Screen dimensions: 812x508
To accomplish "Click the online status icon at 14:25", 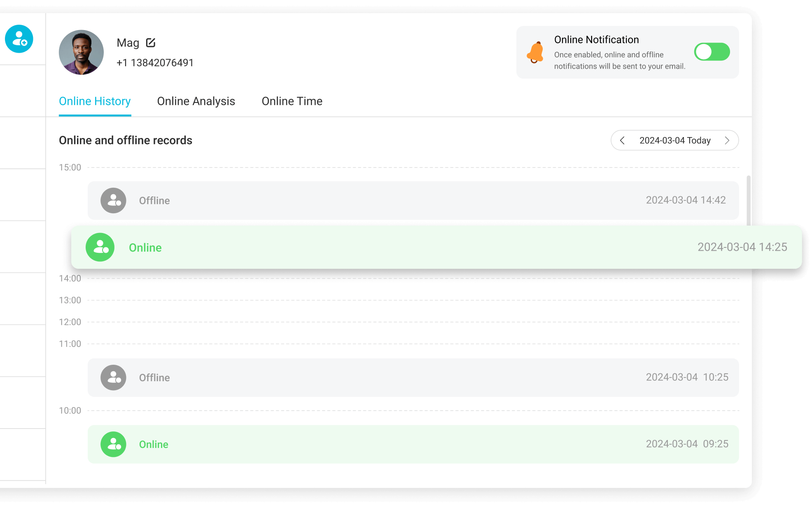I will [101, 247].
